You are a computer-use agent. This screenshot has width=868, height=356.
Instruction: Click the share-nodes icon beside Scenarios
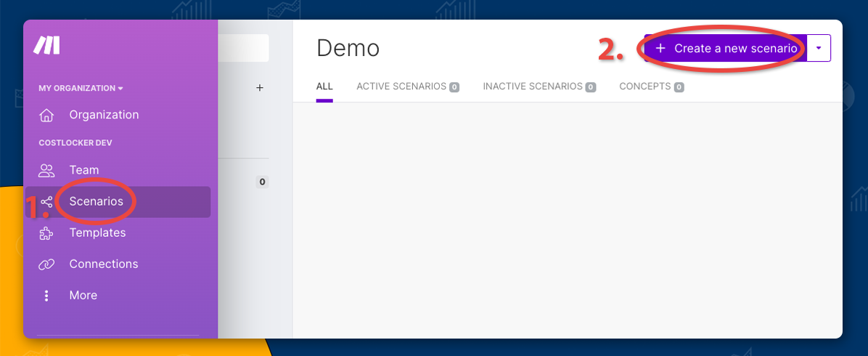(x=46, y=202)
